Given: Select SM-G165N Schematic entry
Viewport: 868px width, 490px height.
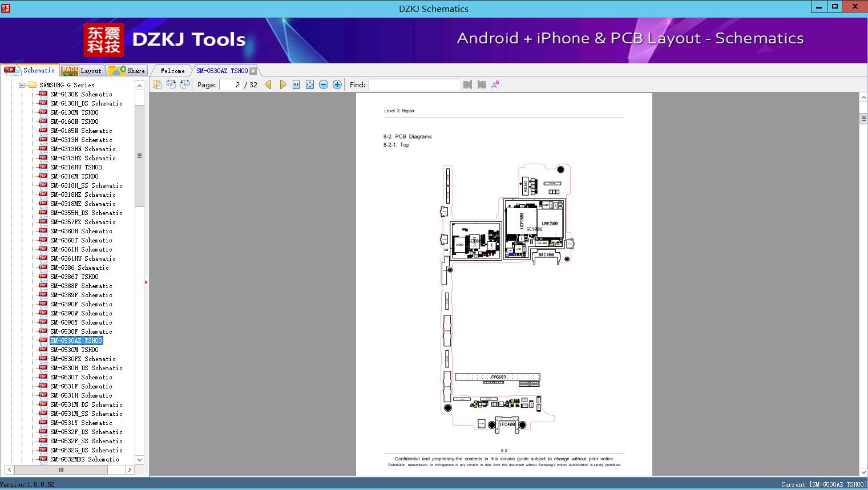Looking at the screenshot, I should point(81,131).
